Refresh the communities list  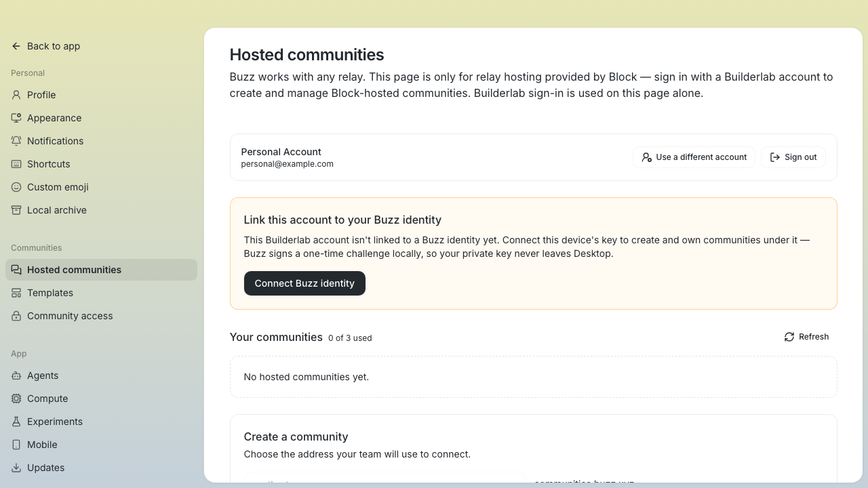pos(806,337)
